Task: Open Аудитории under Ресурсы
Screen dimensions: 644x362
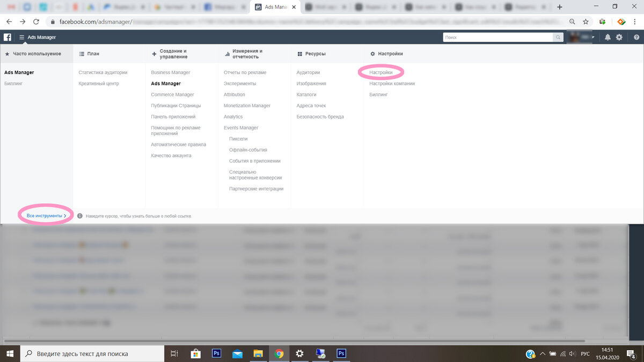Action: (x=308, y=72)
